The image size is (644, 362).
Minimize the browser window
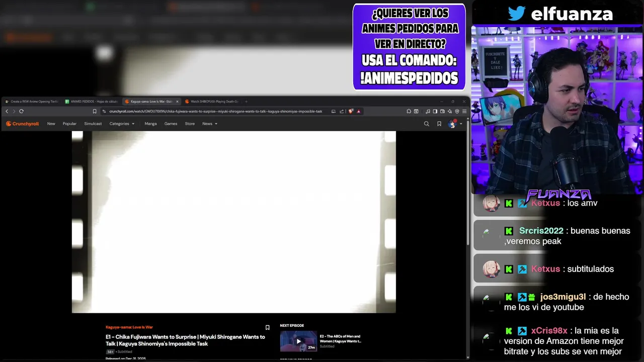(x=441, y=102)
